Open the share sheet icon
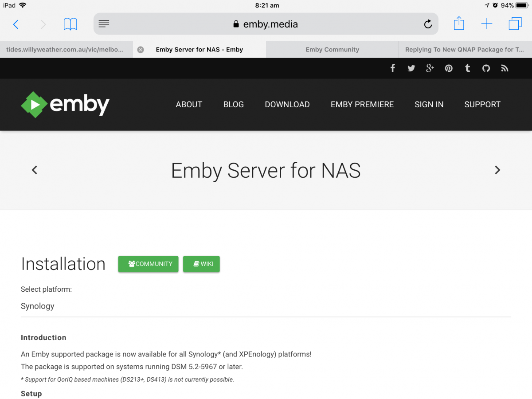 coord(459,23)
